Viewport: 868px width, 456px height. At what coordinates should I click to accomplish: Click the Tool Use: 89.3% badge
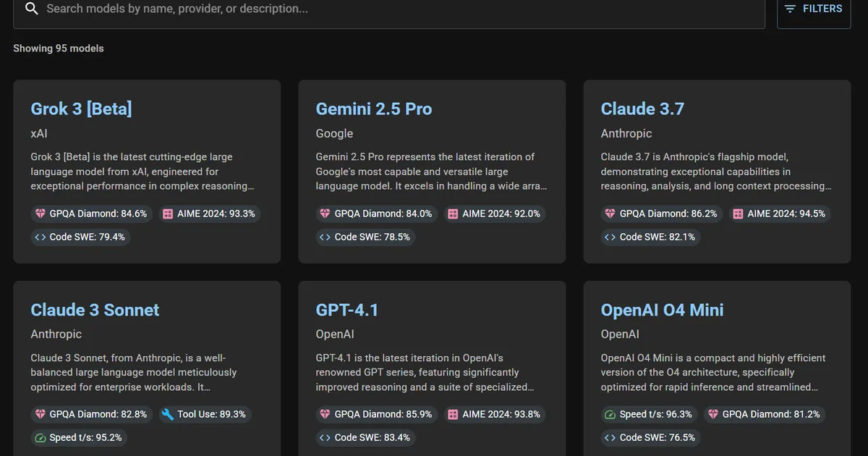[x=203, y=415]
